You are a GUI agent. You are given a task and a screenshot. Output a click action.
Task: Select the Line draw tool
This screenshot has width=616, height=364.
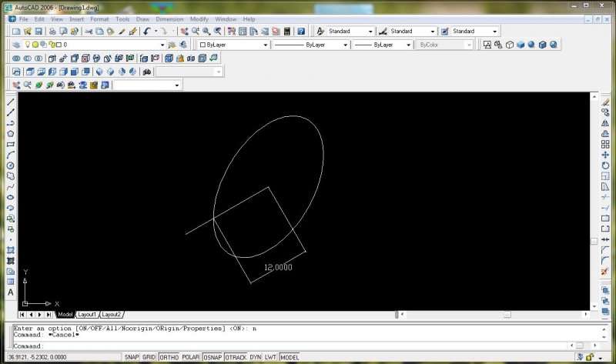click(x=11, y=102)
